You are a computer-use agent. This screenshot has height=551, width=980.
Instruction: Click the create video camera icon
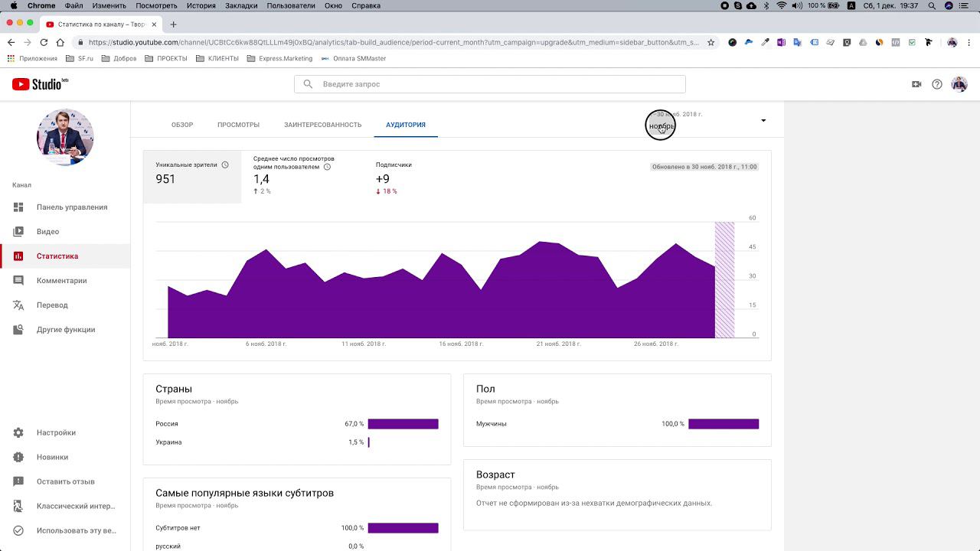916,84
